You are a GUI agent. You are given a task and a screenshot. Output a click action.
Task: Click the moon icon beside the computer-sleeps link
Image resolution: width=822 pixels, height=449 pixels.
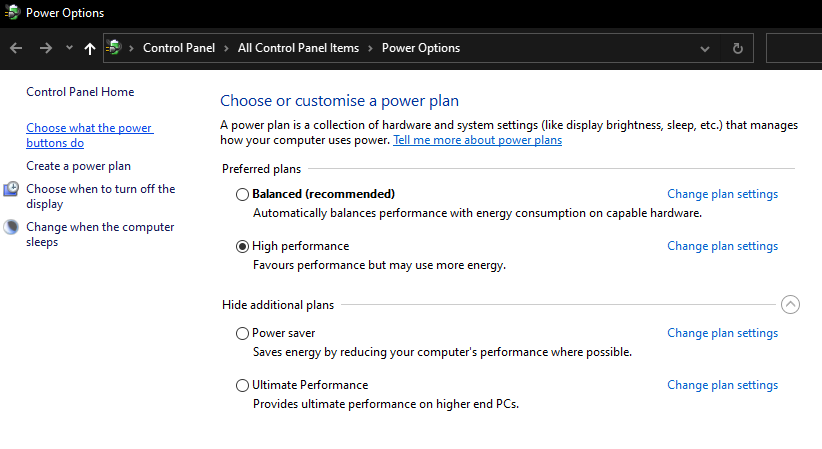point(11,227)
